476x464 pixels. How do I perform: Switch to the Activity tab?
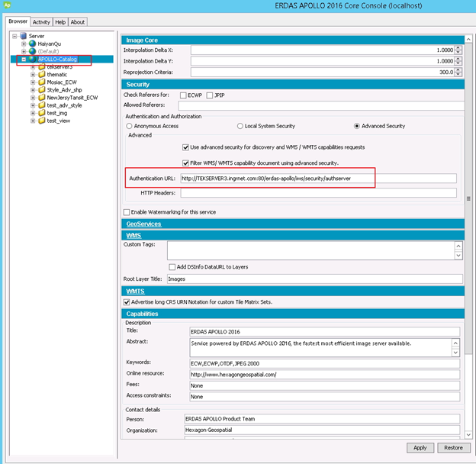[41, 22]
